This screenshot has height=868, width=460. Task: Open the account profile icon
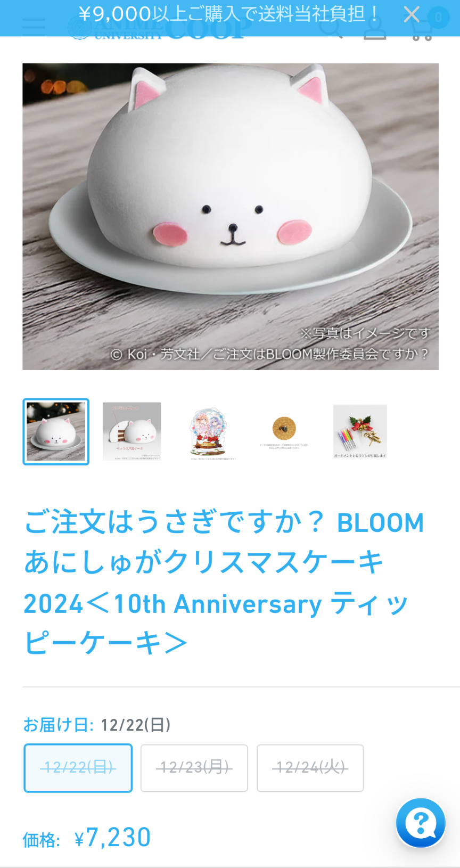(x=375, y=28)
